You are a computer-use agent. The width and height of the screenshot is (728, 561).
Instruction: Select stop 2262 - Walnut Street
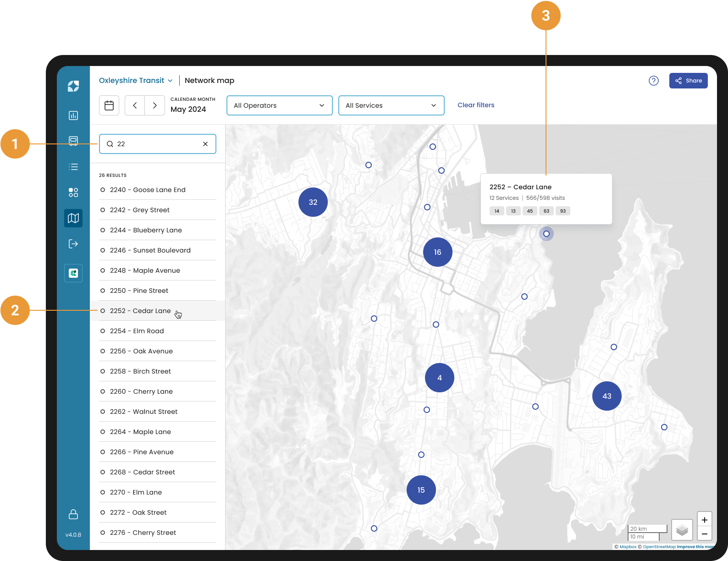pos(158,412)
